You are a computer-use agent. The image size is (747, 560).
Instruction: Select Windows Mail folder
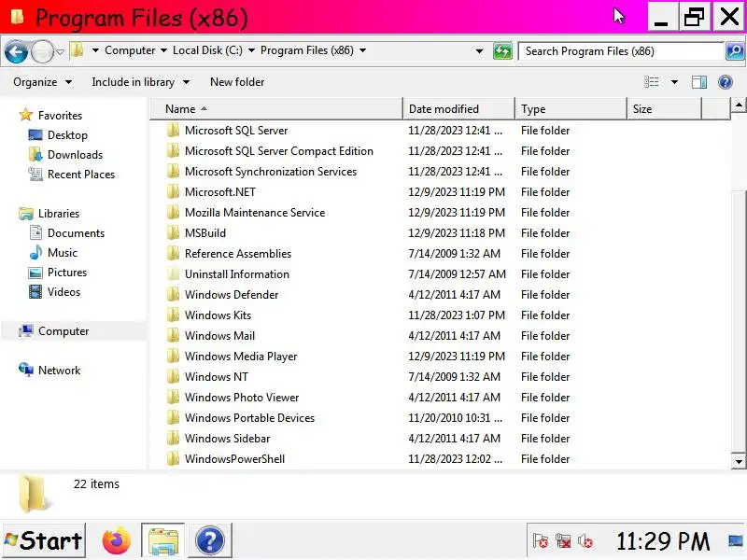pos(219,336)
